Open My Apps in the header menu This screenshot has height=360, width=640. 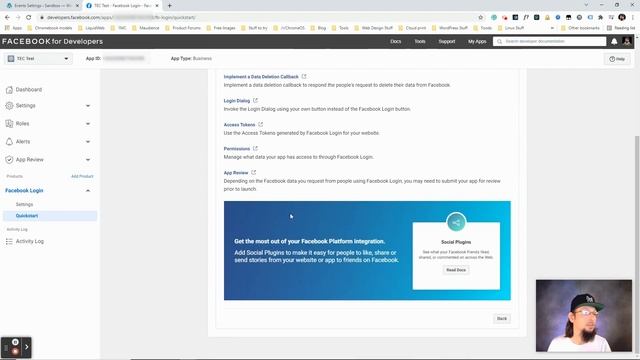pyautogui.click(x=477, y=41)
